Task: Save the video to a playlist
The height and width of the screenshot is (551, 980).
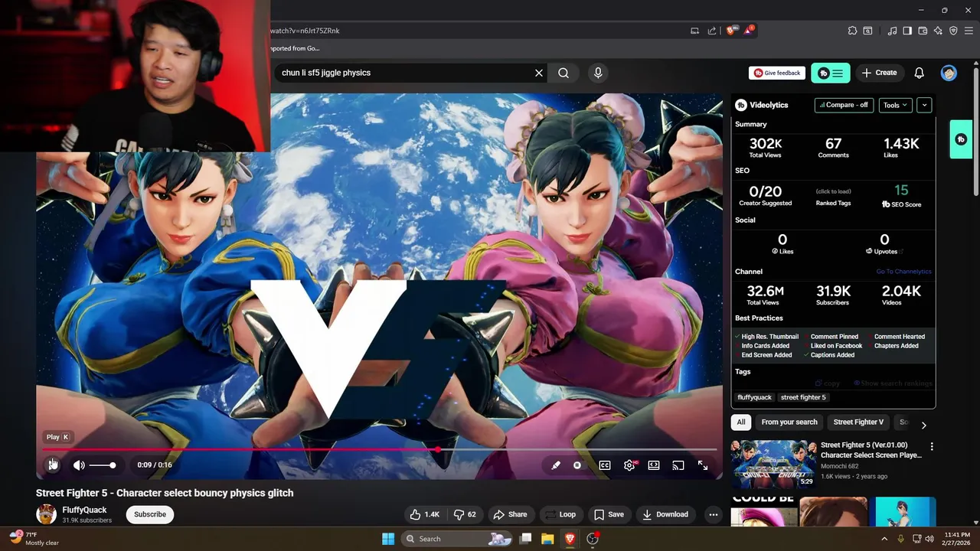Action: pyautogui.click(x=609, y=514)
